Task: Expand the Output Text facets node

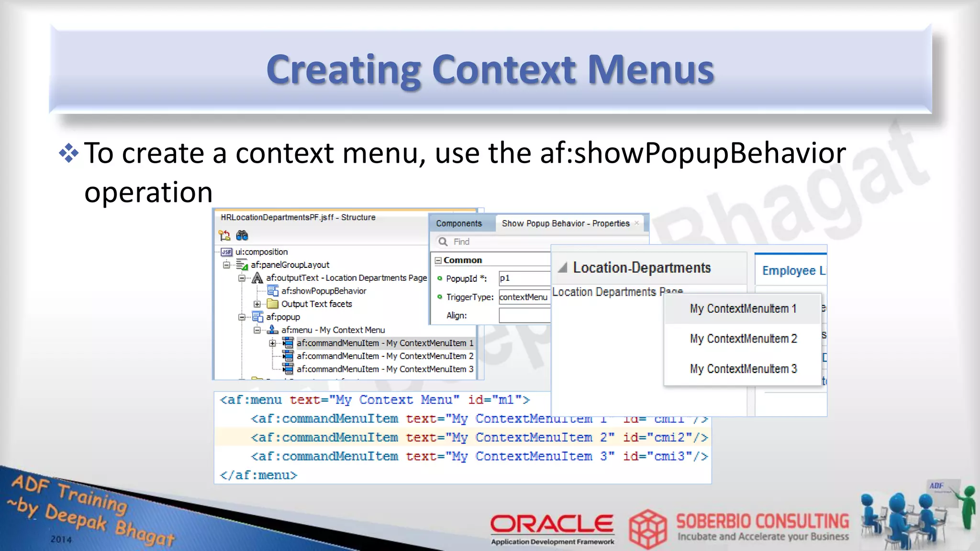Action: click(x=257, y=304)
